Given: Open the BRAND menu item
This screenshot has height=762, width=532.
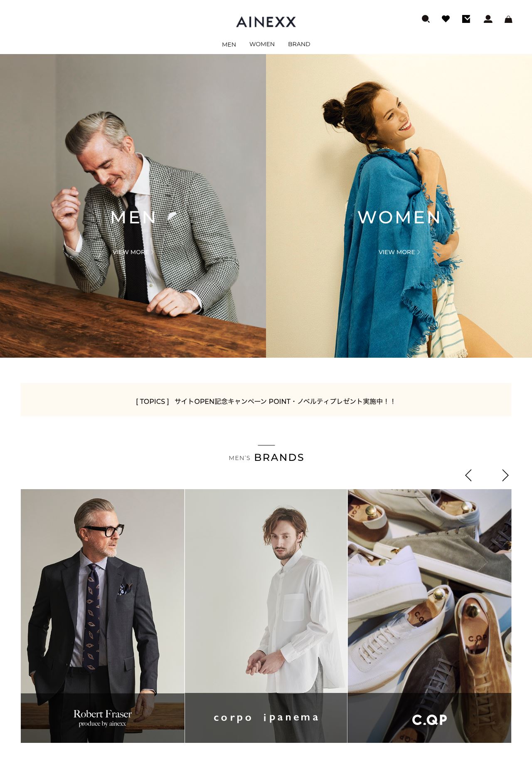Looking at the screenshot, I should [299, 44].
